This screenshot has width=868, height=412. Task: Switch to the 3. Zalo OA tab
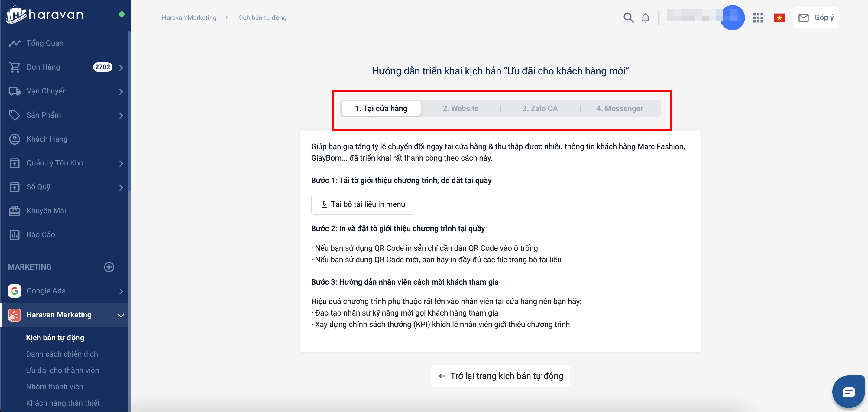point(540,108)
